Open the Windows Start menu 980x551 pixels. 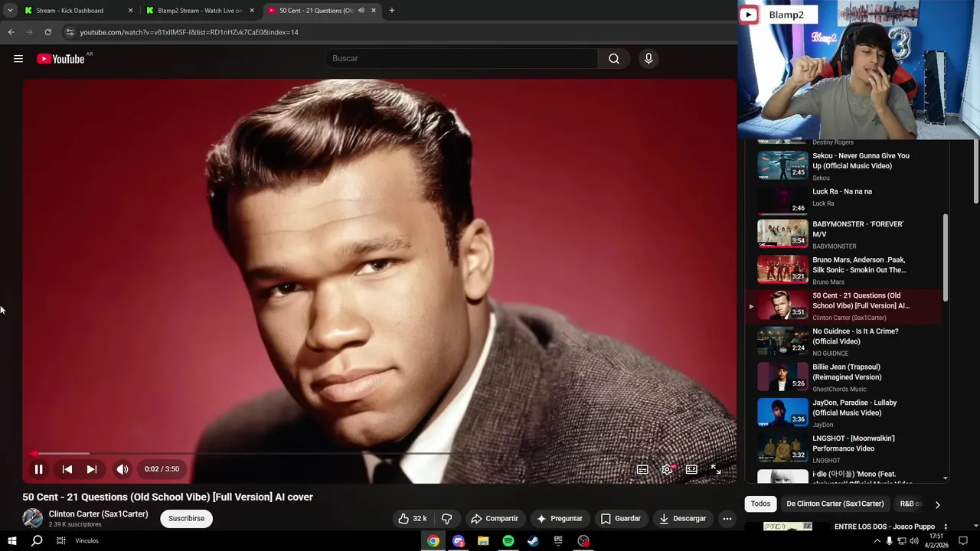click(12, 541)
